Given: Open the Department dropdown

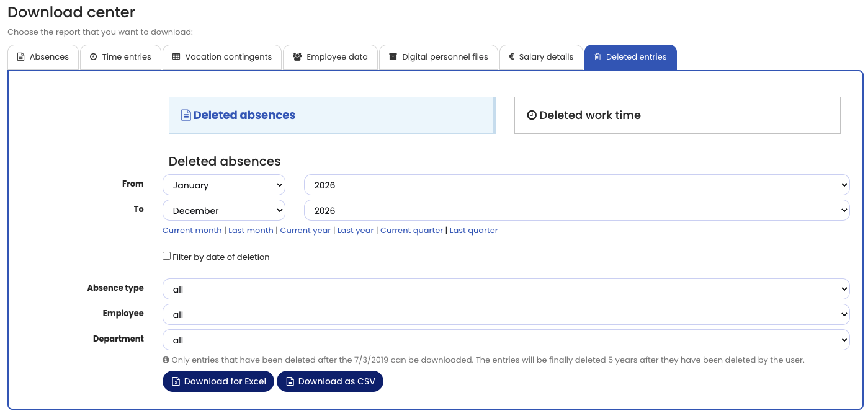Looking at the screenshot, I should pos(506,340).
